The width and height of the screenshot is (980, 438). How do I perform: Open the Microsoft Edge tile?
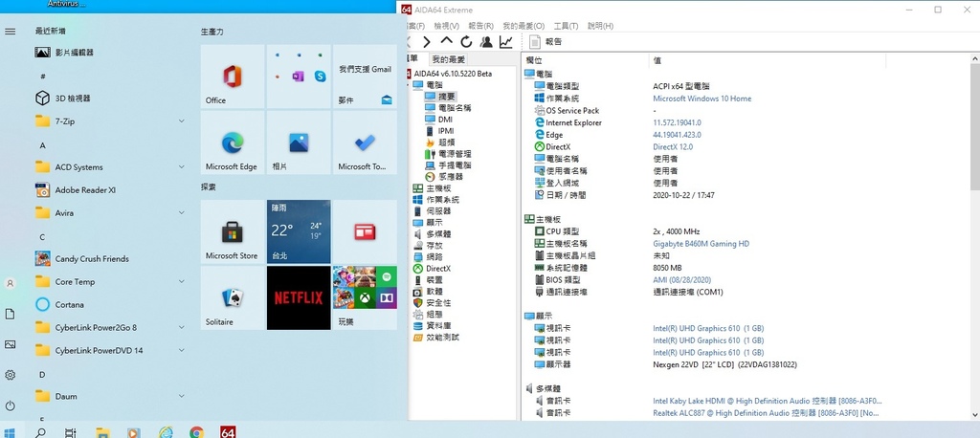(233, 143)
